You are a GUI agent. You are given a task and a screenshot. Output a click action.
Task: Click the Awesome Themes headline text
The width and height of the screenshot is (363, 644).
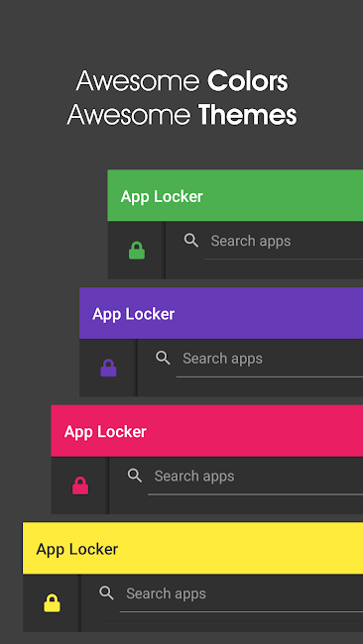181,114
